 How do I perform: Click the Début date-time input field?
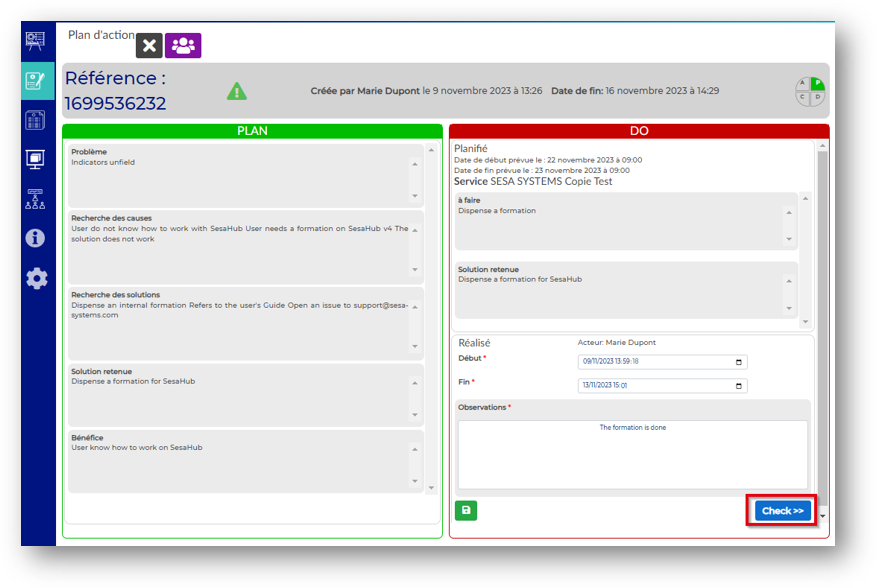coord(650,362)
